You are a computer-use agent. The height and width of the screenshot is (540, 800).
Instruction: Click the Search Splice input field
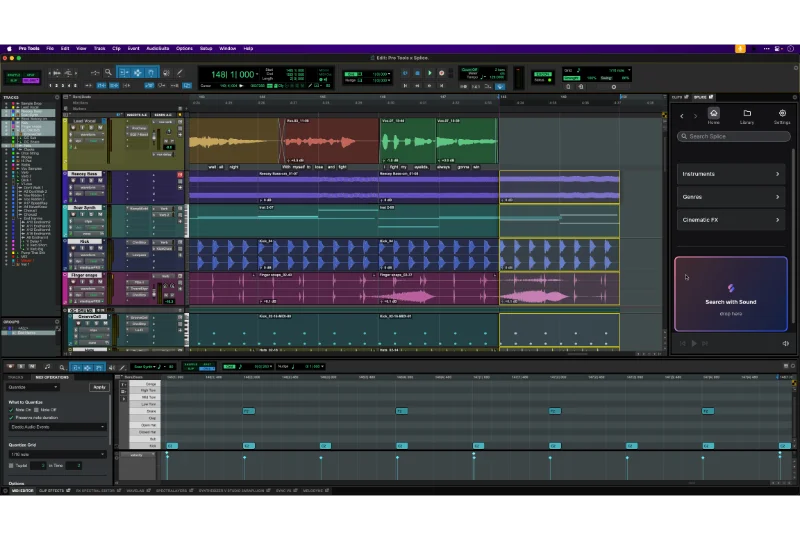tap(733, 136)
